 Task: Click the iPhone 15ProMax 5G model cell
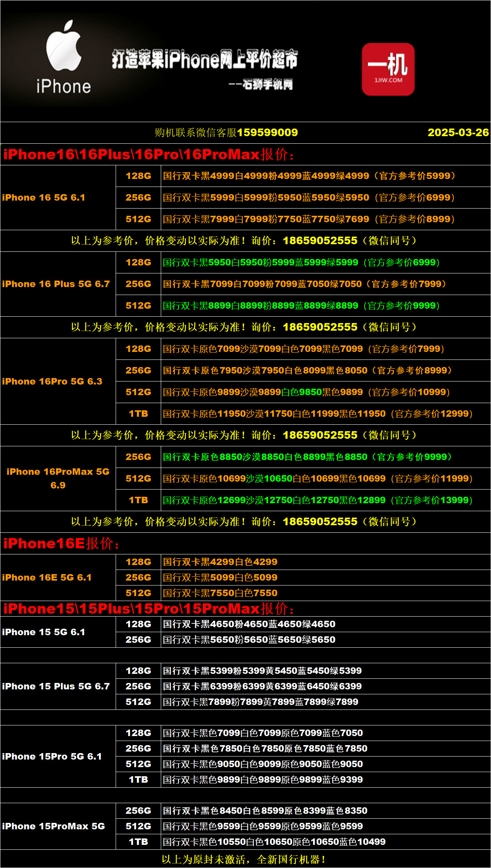tap(58, 826)
